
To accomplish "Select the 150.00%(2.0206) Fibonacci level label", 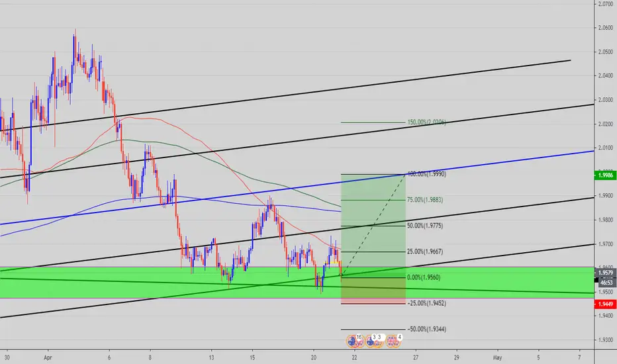I will 426,122.
